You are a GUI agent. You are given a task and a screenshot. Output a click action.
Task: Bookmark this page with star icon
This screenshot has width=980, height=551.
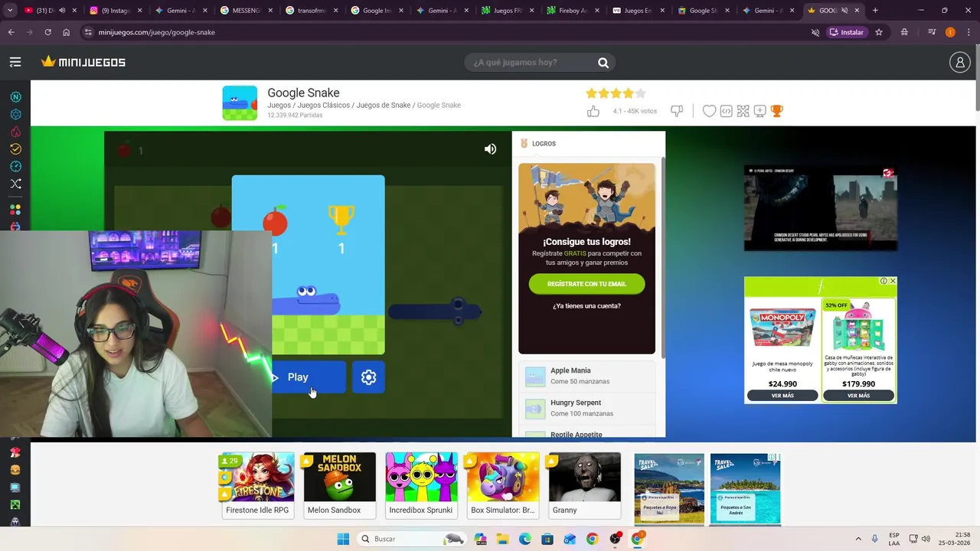tap(879, 32)
